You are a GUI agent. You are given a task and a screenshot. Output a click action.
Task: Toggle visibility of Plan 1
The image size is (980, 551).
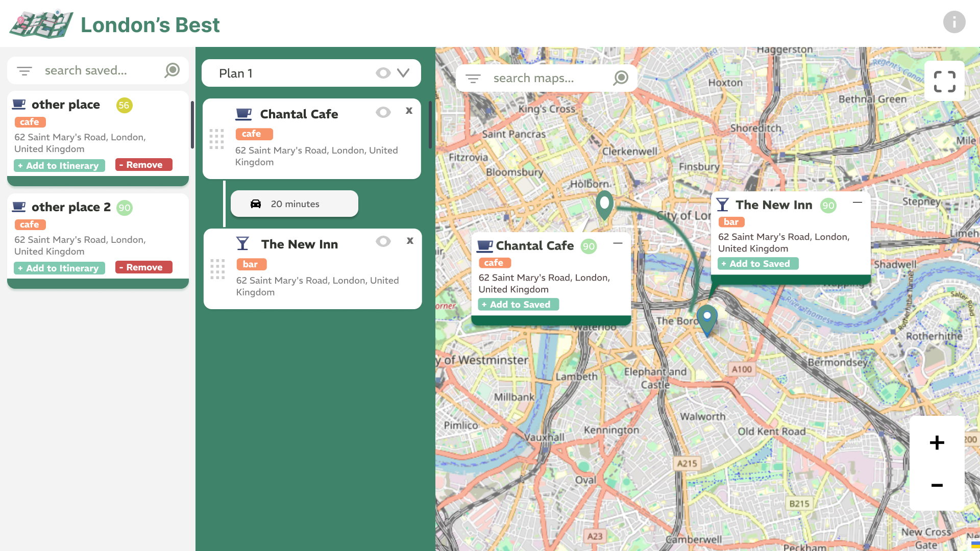383,73
